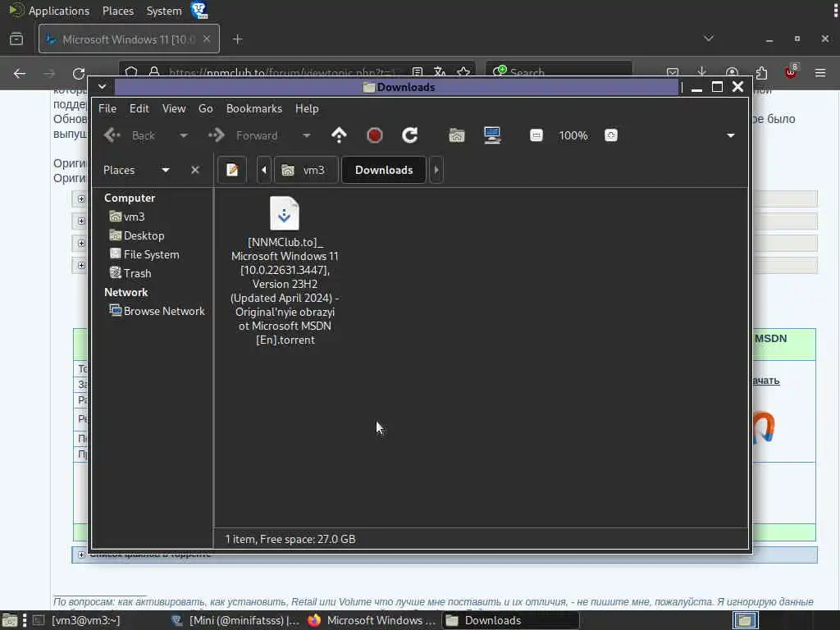The width and height of the screenshot is (840, 630).
Task: Open Firefox extensions puzzle icon
Action: click(761, 72)
